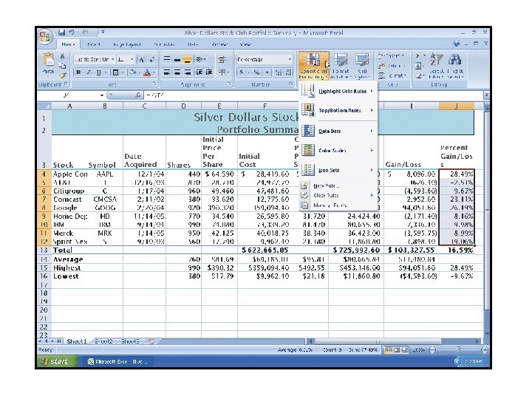The image size is (532, 399).
Task: Open Clear Rules submenu
Action: (x=338, y=195)
